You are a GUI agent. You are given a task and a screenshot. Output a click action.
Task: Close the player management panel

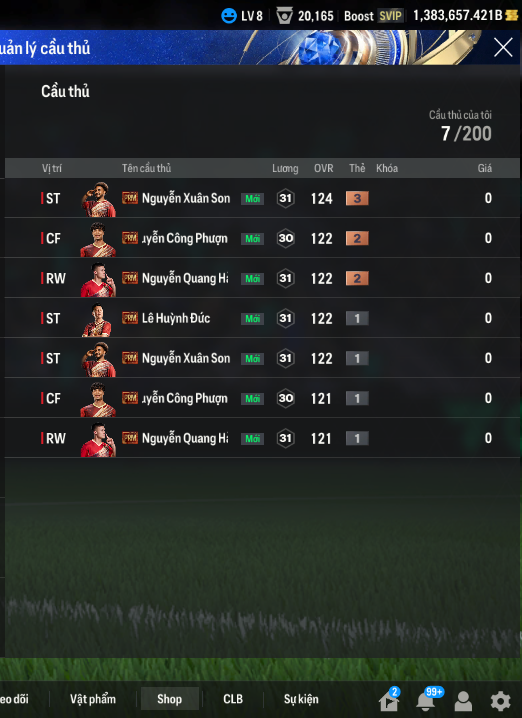[x=503, y=47]
